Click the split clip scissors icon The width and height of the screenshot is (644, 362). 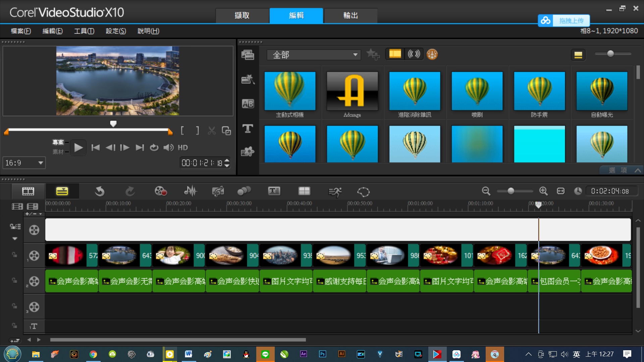(x=212, y=130)
